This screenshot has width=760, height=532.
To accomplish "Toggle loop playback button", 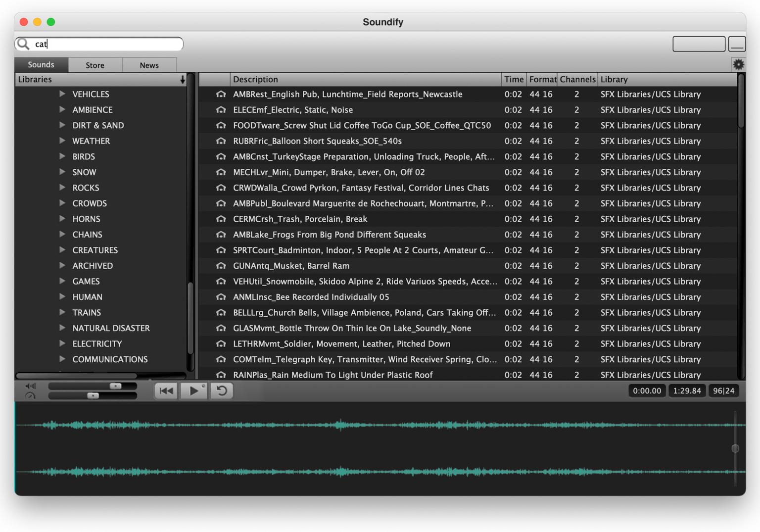I will pos(222,391).
